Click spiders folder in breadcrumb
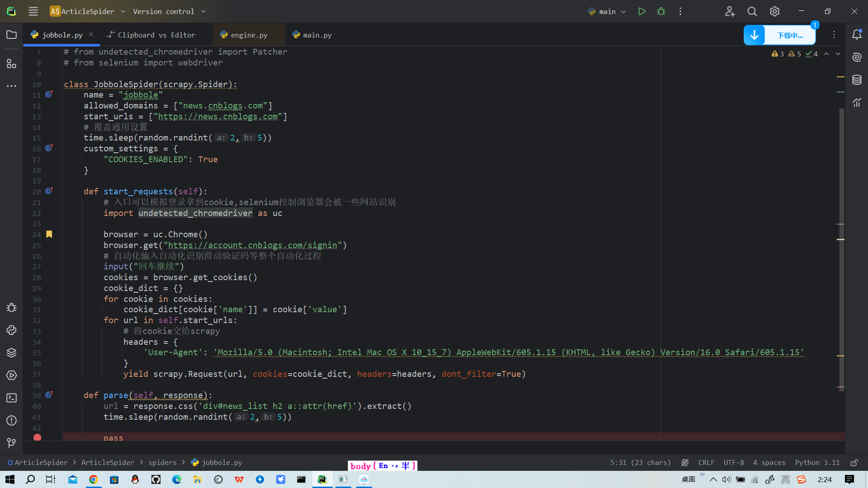 162,462
